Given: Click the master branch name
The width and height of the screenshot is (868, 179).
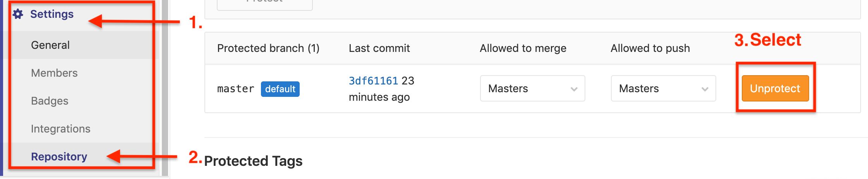Looking at the screenshot, I should pos(235,89).
